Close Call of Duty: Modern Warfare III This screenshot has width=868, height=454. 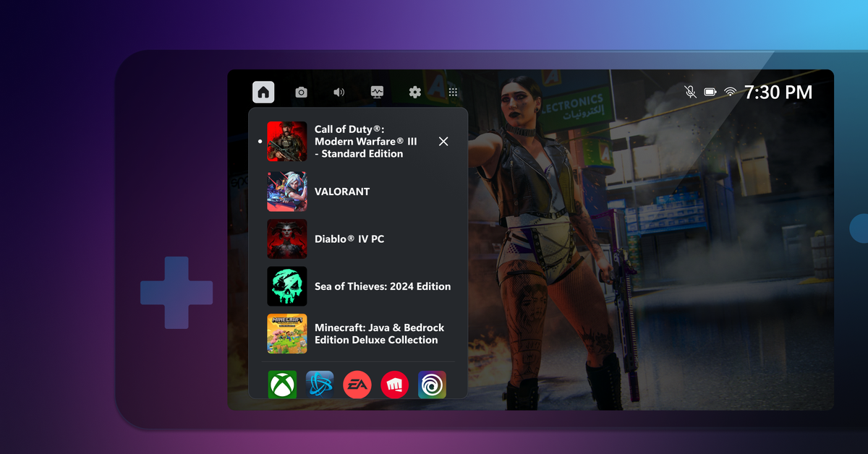click(443, 142)
